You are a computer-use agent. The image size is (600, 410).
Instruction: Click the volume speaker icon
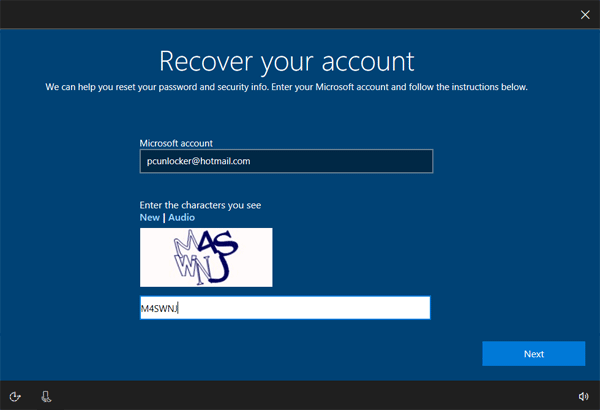coord(583,397)
